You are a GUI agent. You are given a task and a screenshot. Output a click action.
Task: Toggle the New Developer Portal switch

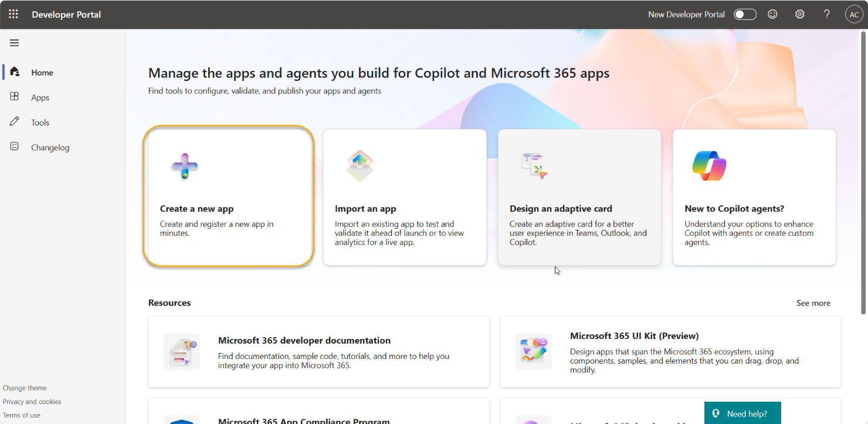point(745,14)
